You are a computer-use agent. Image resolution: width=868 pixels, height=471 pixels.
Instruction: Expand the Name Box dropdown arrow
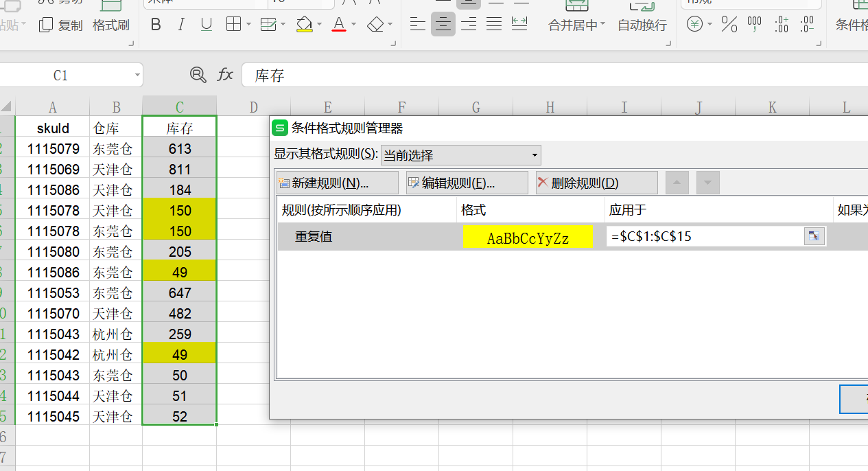[137, 76]
